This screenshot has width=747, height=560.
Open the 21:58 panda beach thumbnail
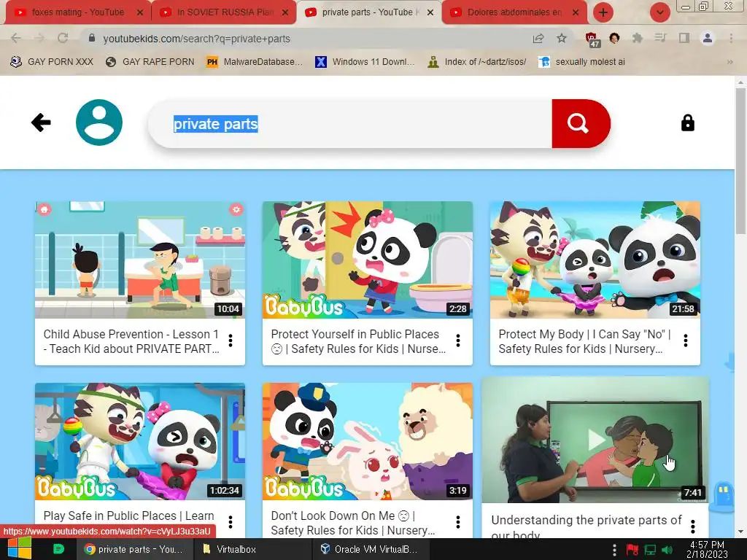[595, 260]
